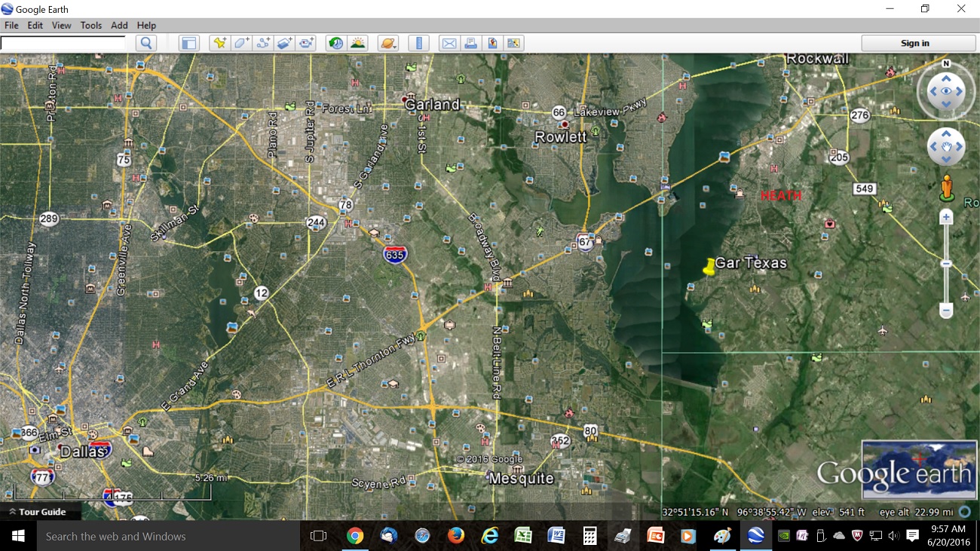Open the View menu
This screenshot has width=980, height=551.
tap(61, 26)
